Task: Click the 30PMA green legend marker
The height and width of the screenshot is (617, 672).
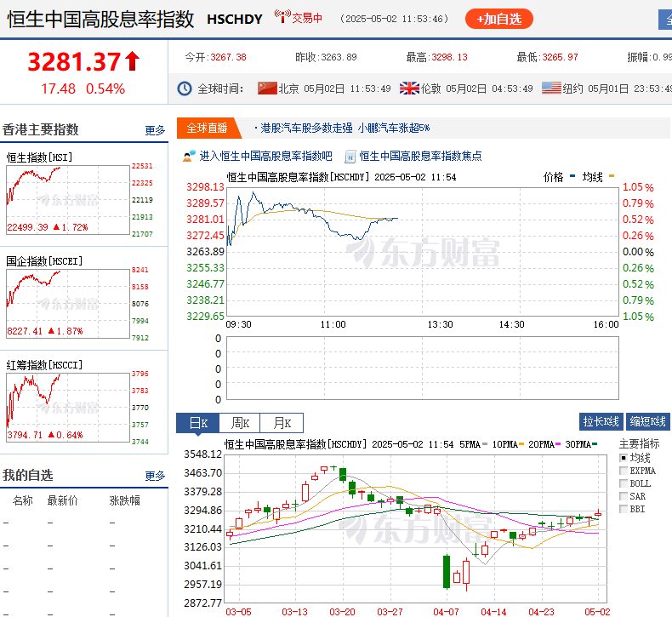Action: (595, 444)
